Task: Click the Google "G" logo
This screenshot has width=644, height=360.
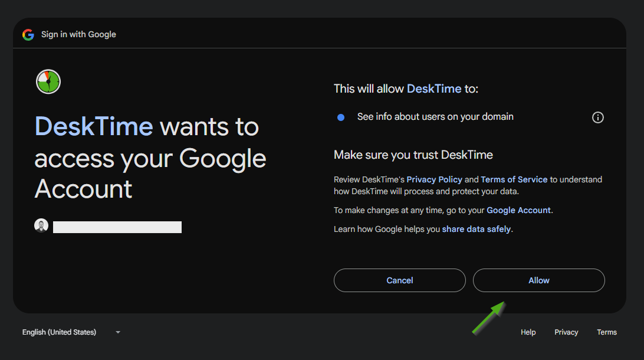Action: point(28,35)
